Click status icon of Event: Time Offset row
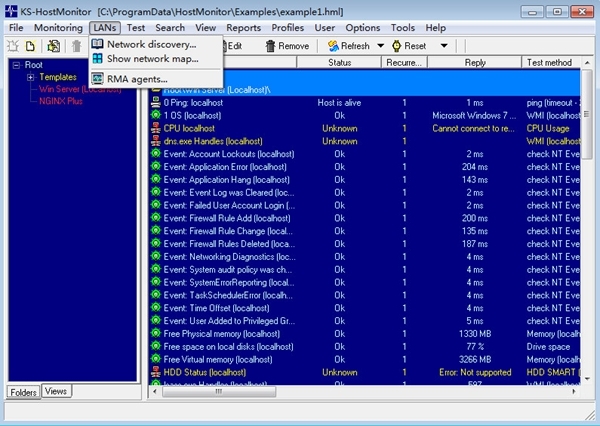The image size is (600, 426). click(156, 307)
